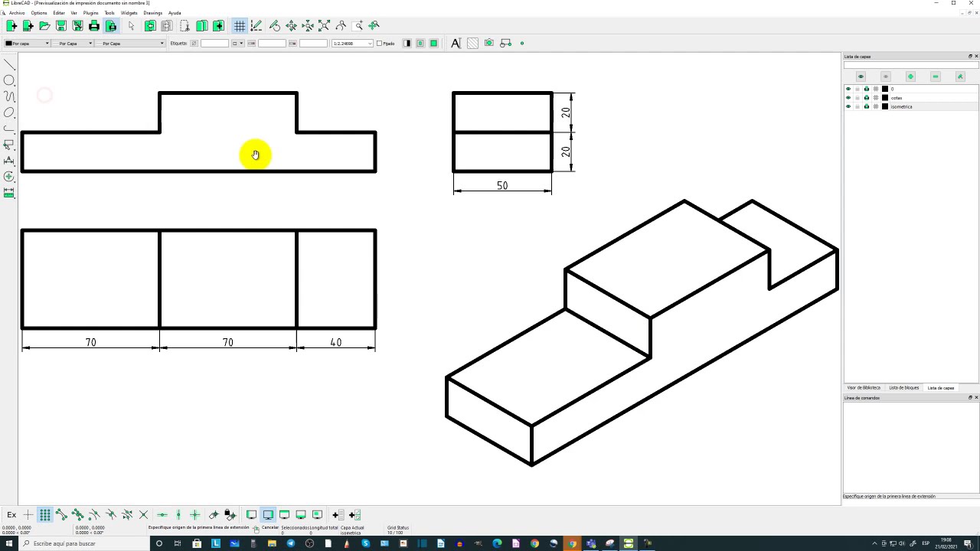Viewport: 980px width, 551px height.
Task: Toggle visibility of isometrica layer
Action: [x=848, y=106]
